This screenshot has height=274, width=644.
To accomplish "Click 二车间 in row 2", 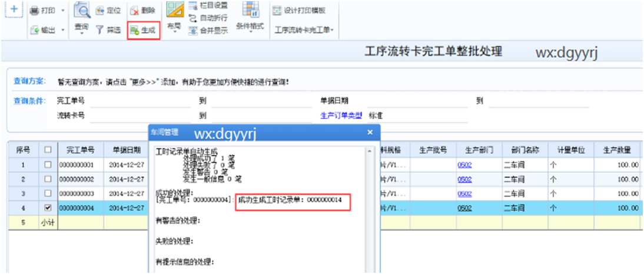I will (514, 179).
